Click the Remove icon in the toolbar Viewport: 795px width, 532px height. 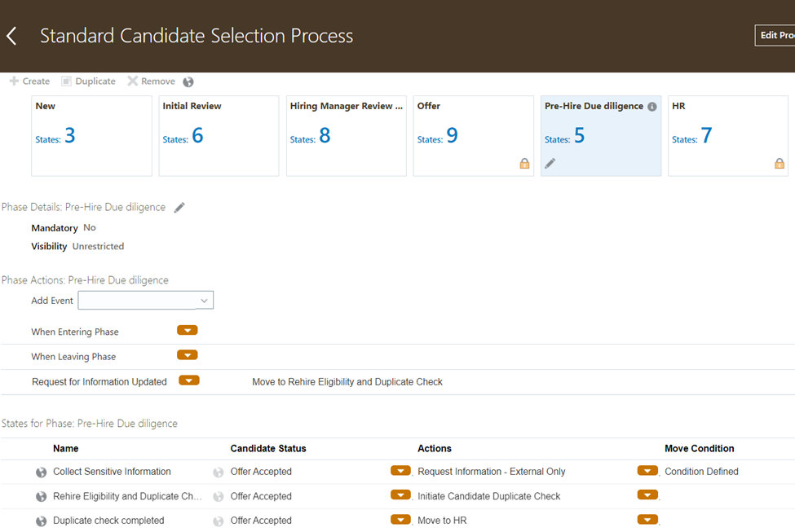pos(133,81)
